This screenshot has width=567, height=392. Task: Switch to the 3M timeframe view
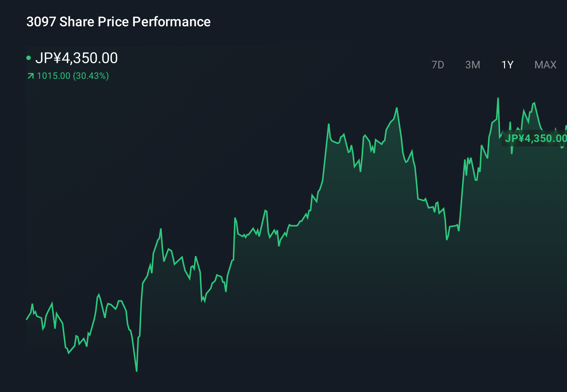pos(472,65)
